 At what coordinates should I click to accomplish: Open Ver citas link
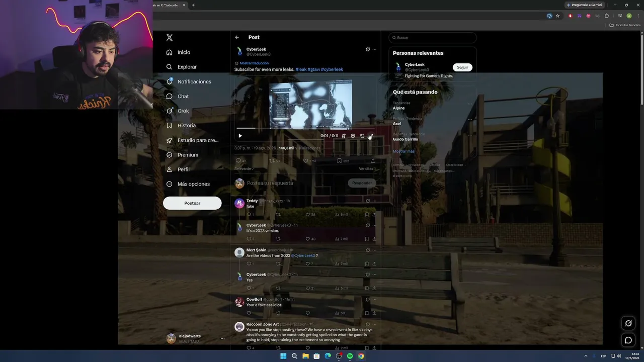(367, 169)
